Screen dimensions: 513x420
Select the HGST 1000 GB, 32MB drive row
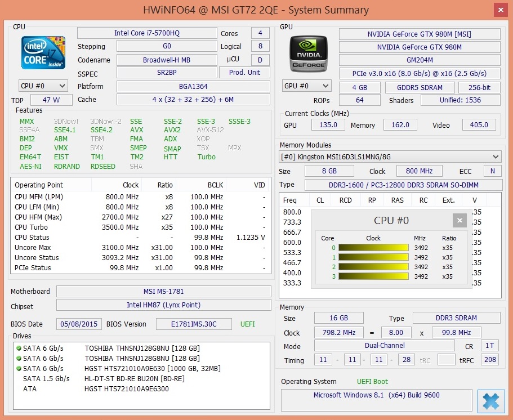pos(141,369)
